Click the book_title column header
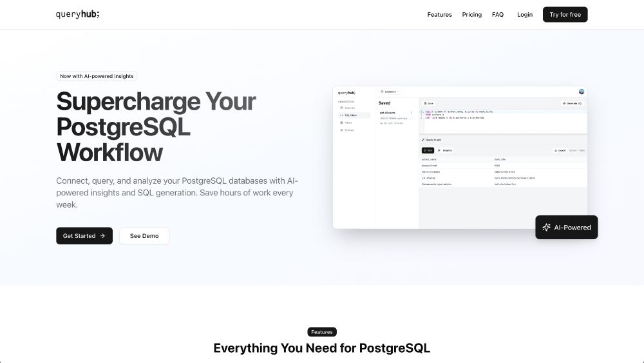The height and width of the screenshot is (363, 644). tap(500, 159)
